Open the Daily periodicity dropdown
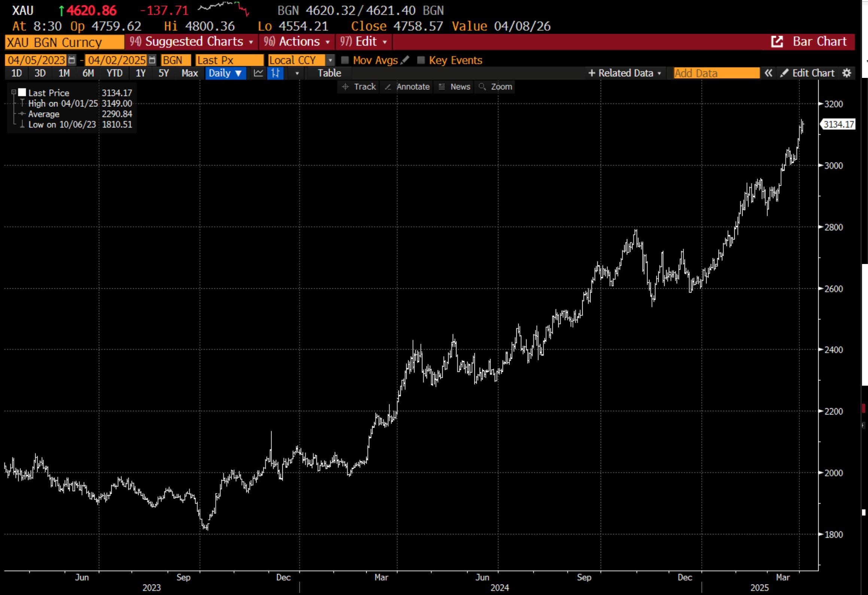The height and width of the screenshot is (595, 868). [225, 73]
